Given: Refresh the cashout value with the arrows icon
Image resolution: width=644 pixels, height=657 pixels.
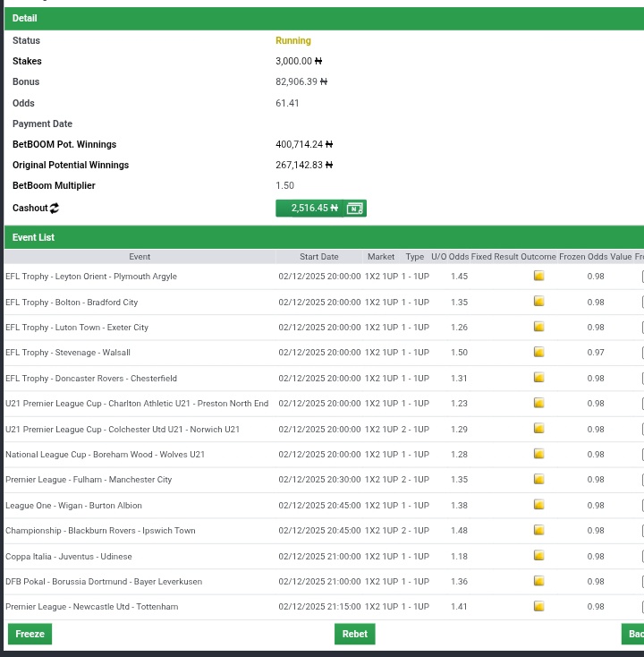Looking at the screenshot, I should (55, 208).
